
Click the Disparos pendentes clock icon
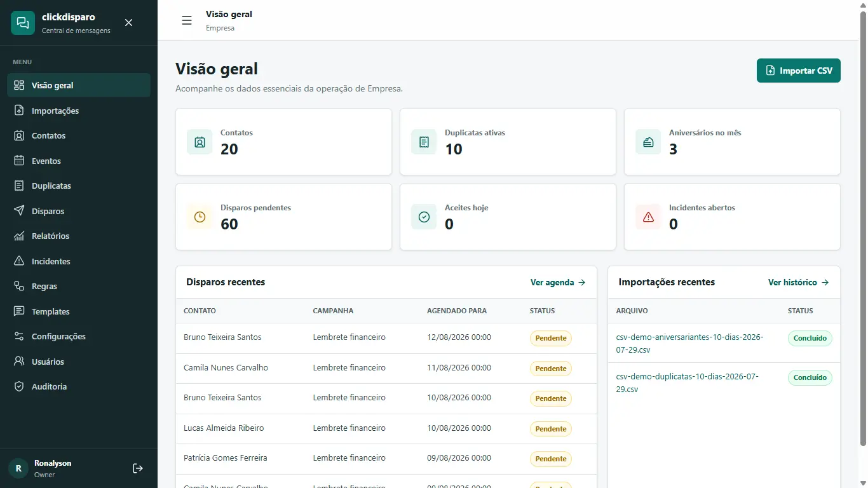tap(200, 217)
